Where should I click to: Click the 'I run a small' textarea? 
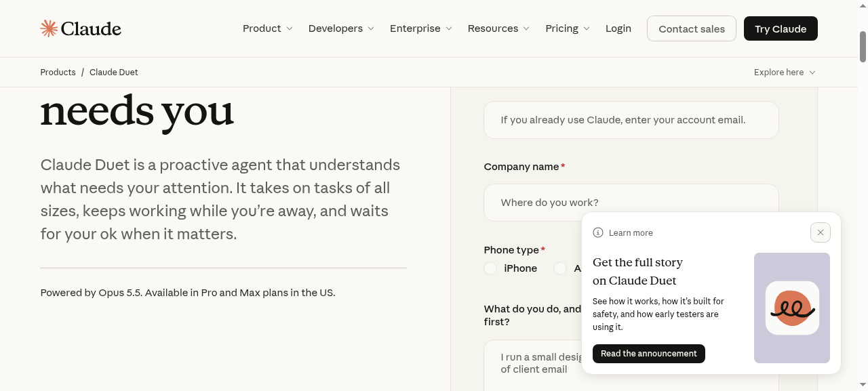click(x=532, y=366)
